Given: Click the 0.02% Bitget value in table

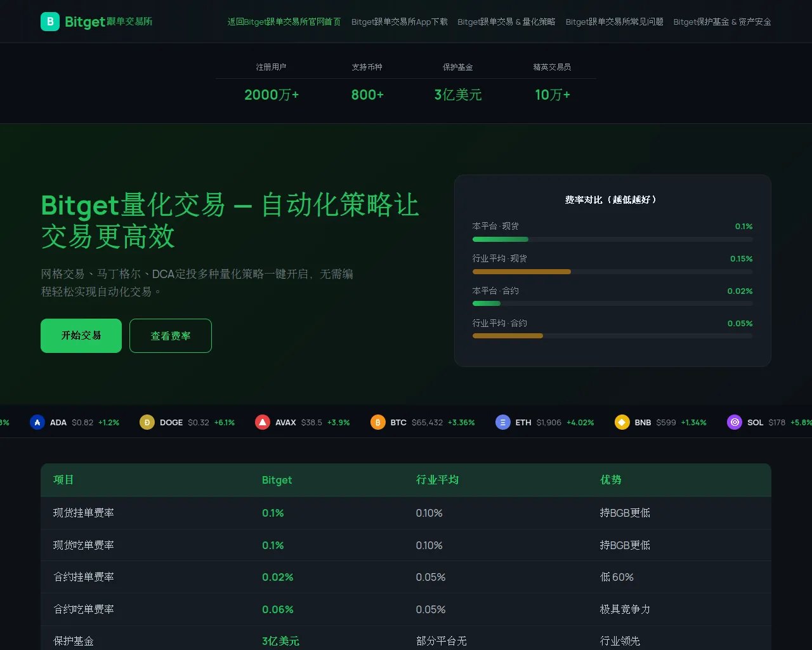Looking at the screenshot, I should click(278, 577).
